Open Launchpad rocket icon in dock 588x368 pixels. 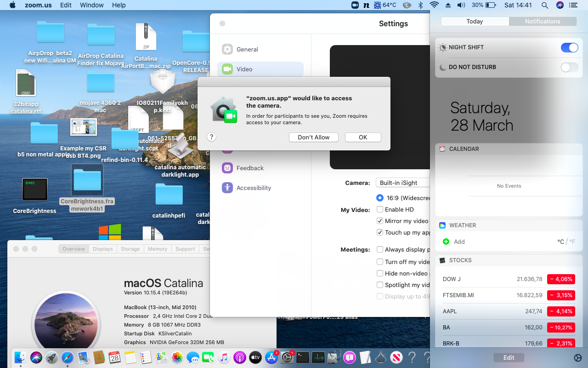pos(52,357)
